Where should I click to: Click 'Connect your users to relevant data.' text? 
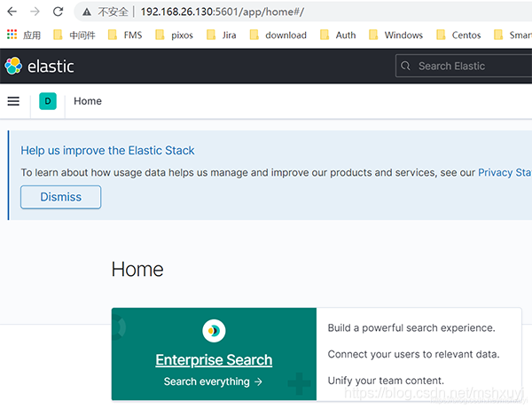click(413, 354)
